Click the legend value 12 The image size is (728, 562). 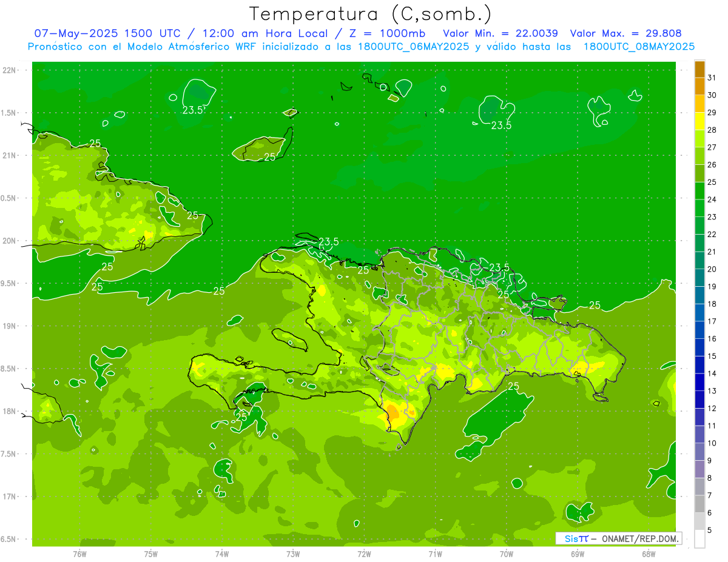[x=712, y=409]
